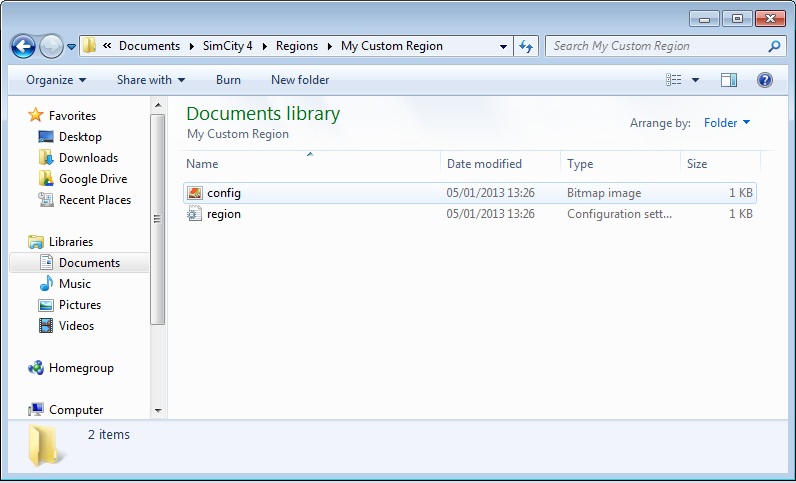
Task: Open Recent Places in Favorites
Action: pyautogui.click(x=95, y=200)
